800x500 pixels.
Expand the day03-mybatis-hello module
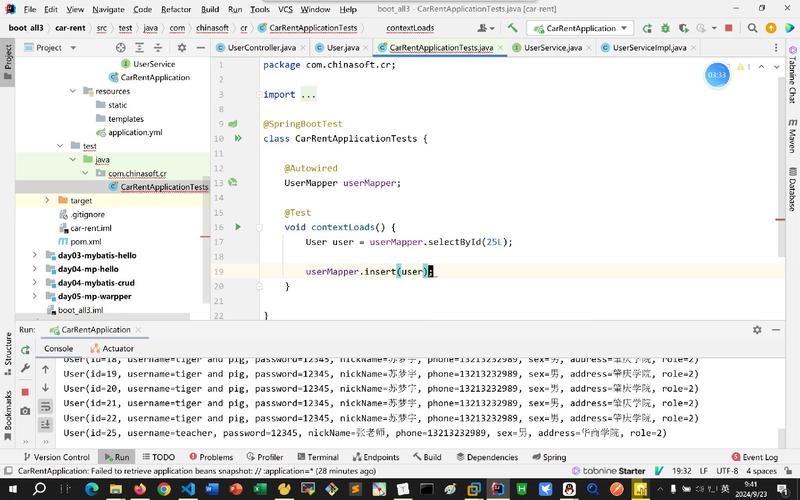(34, 255)
